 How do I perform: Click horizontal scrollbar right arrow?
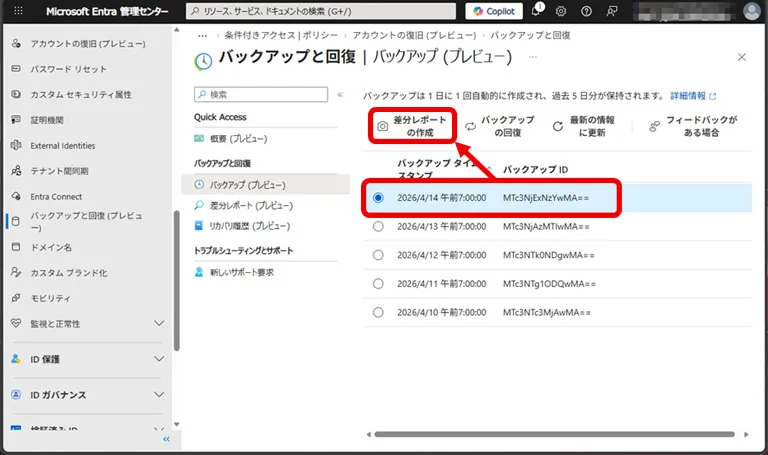click(746, 434)
